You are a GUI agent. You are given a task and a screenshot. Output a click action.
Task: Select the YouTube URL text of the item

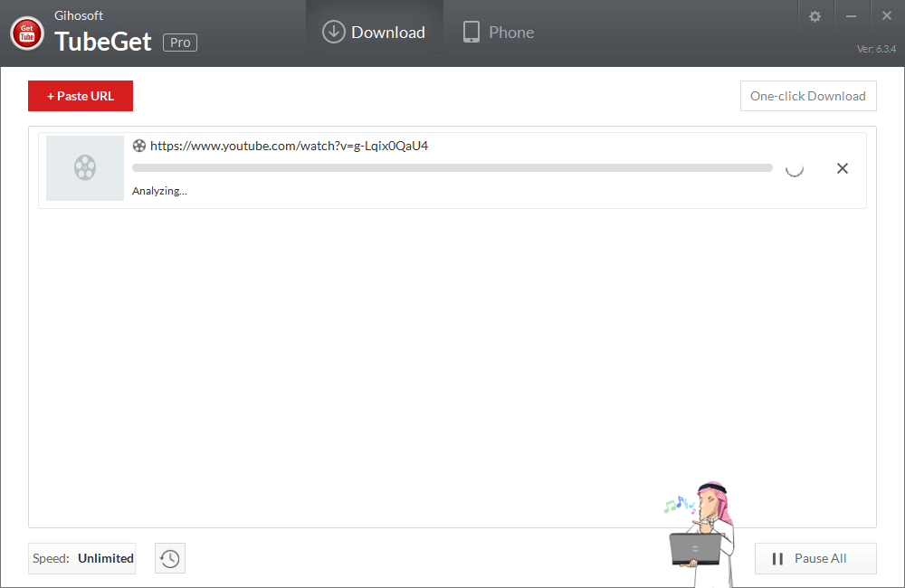point(290,146)
